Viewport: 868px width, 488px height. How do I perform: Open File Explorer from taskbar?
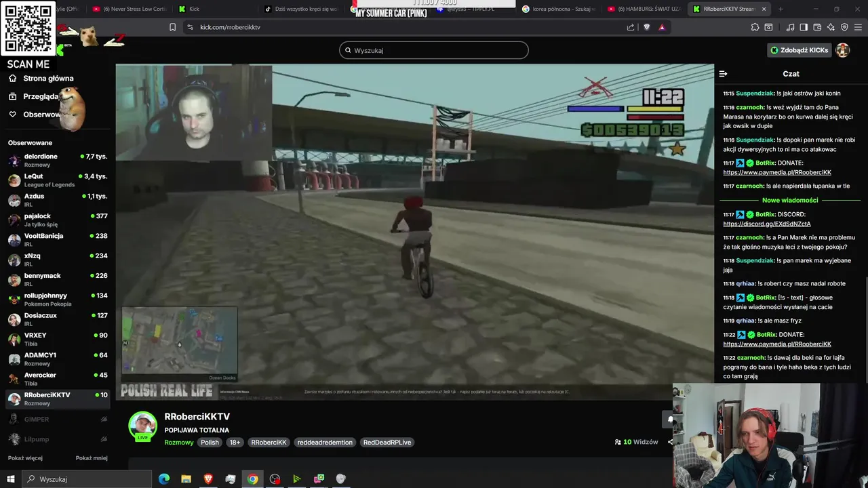pos(186,479)
